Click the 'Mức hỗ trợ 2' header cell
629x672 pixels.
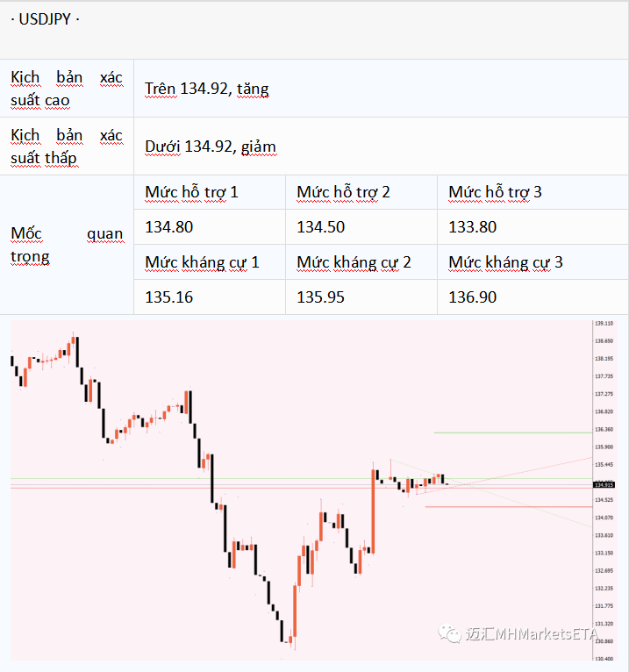361,192
